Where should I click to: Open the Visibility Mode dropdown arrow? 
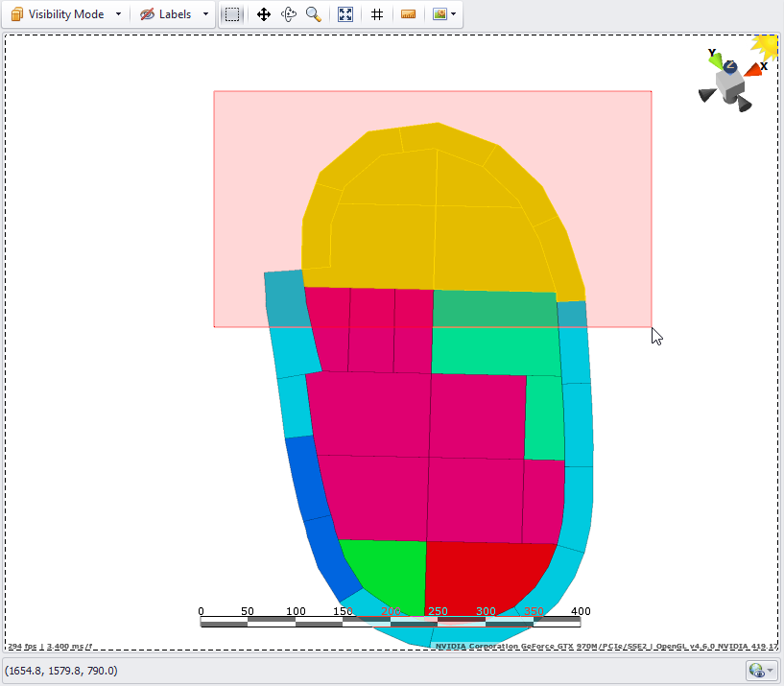point(118,14)
